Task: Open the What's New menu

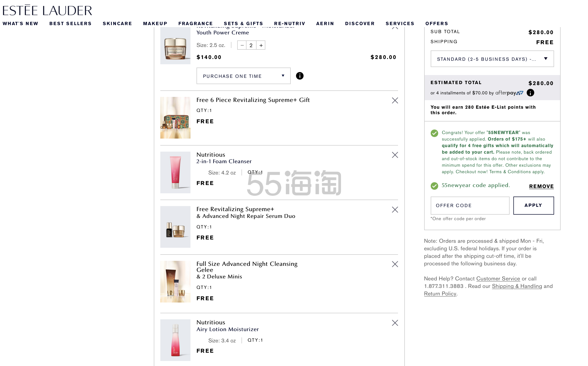Action: (x=20, y=23)
